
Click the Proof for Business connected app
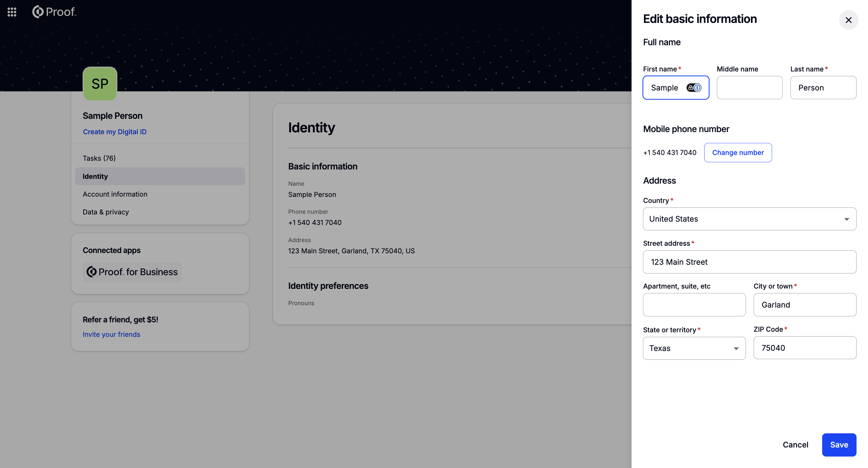click(132, 272)
